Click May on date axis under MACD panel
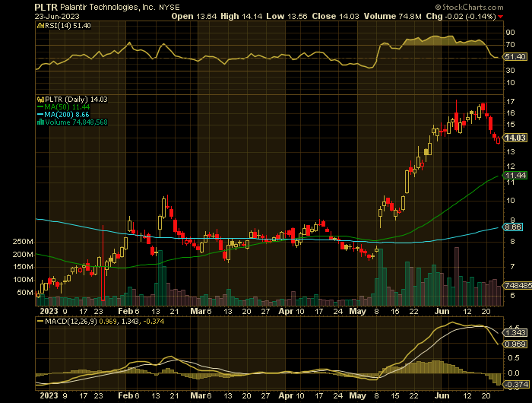 [x=358, y=396]
